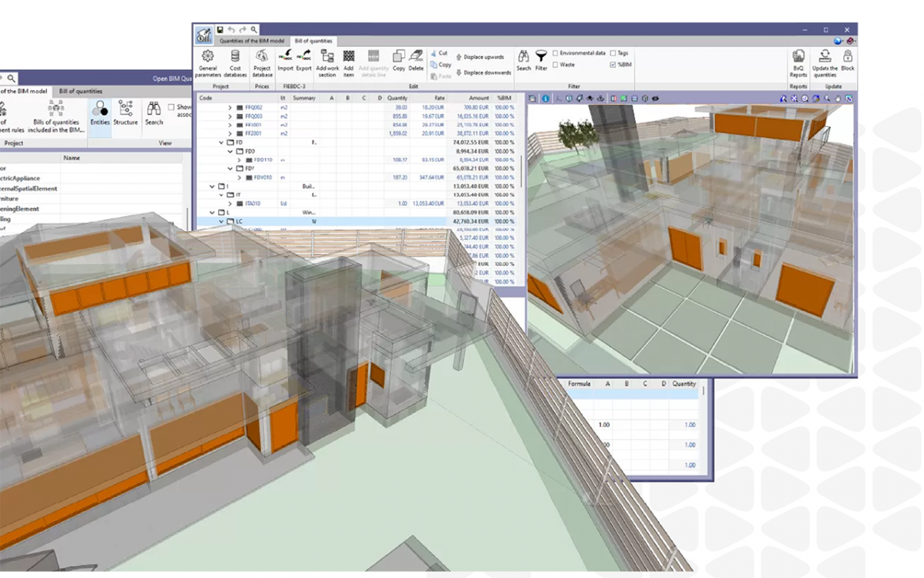This screenshot has height=578, width=924.
Task: Open the Cost databases tool
Action: click(x=235, y=62)
